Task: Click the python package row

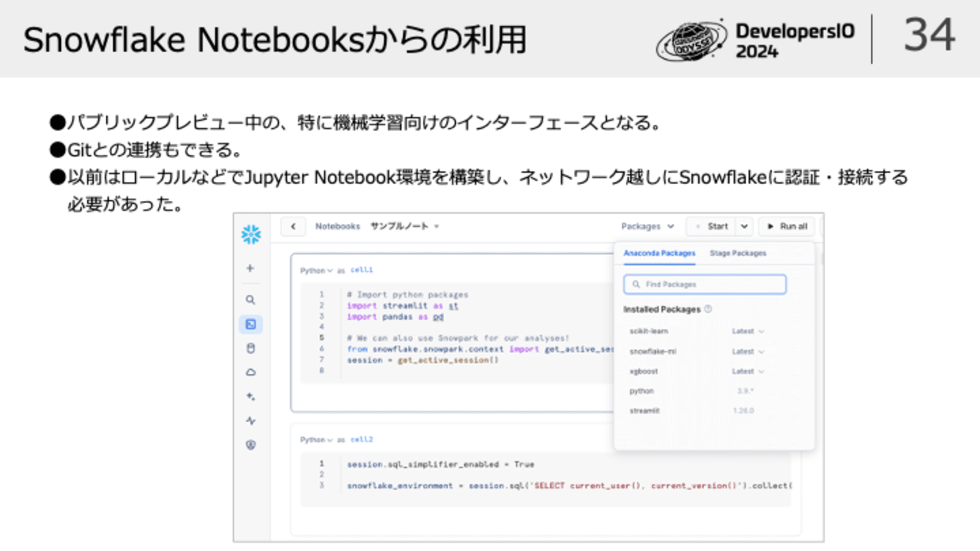Action: [696, 391]
